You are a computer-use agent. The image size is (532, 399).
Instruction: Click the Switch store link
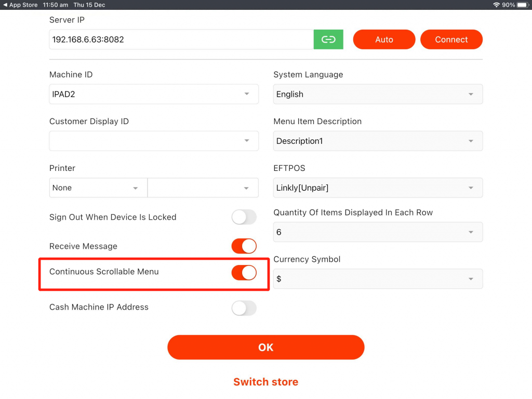[x=265, y=382]
